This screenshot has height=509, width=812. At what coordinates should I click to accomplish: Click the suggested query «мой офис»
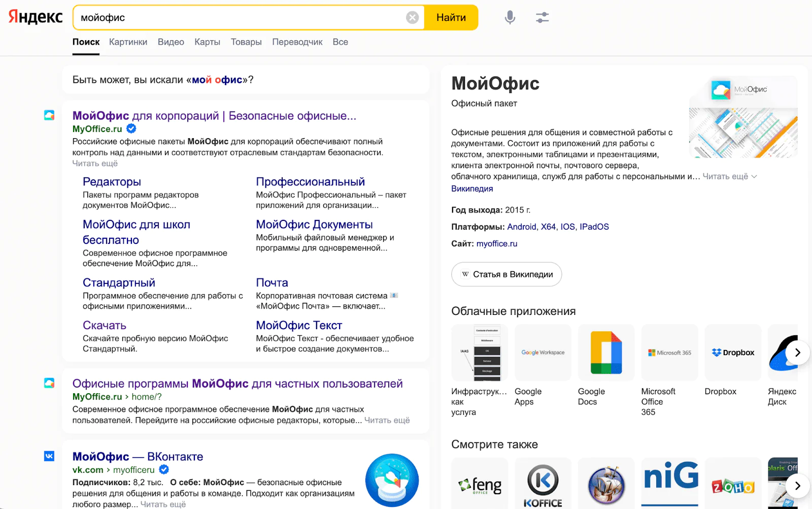[217, 80]
